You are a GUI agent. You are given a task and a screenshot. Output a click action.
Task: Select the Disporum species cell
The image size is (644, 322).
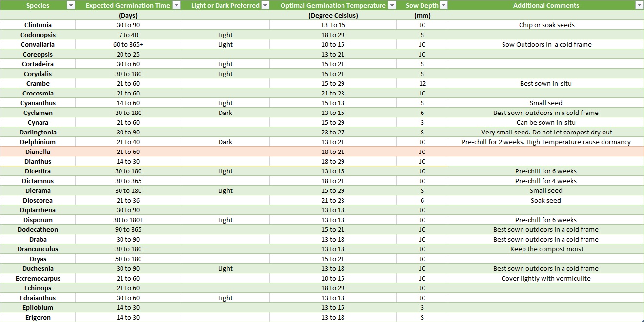coord(38,220)
